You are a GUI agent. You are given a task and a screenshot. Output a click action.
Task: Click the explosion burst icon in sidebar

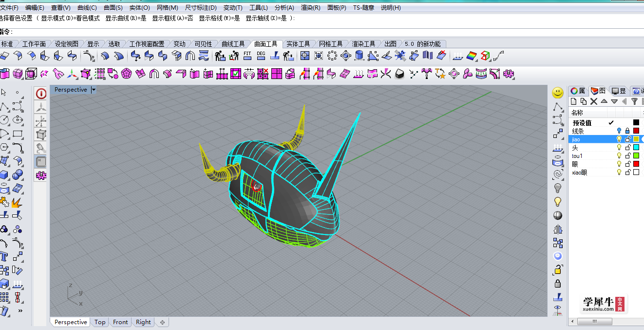(x=17, y=202)
